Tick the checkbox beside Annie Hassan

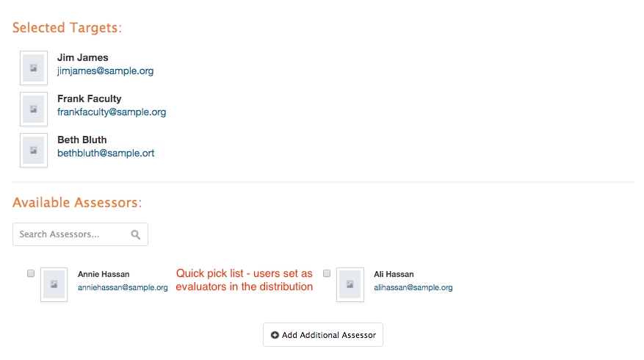coord(31,273)
